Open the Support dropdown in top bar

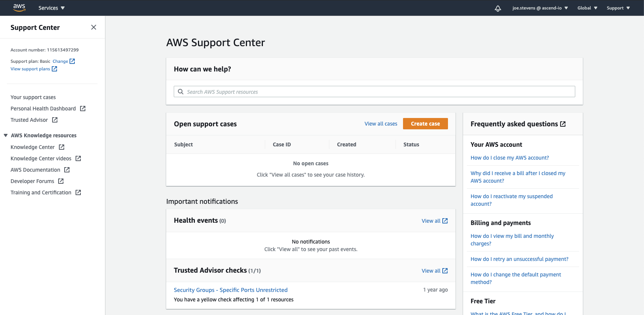click(618, 8)
